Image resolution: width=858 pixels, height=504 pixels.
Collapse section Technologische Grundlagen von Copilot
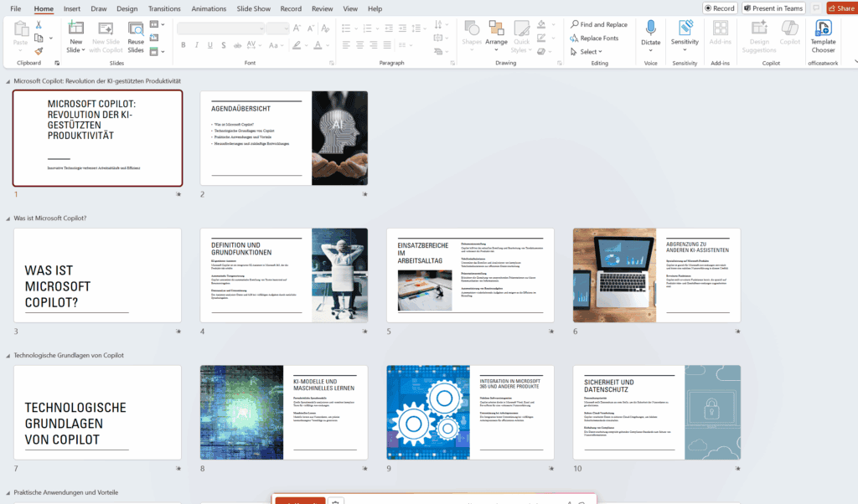click(x=8, y=356)
